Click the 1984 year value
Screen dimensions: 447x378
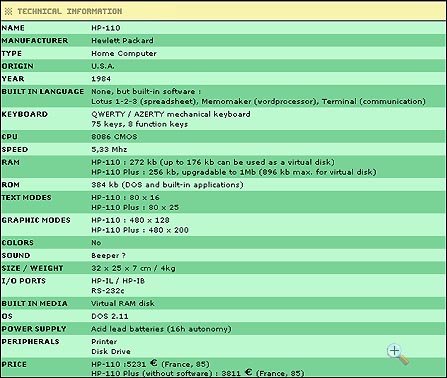(101, 79)
